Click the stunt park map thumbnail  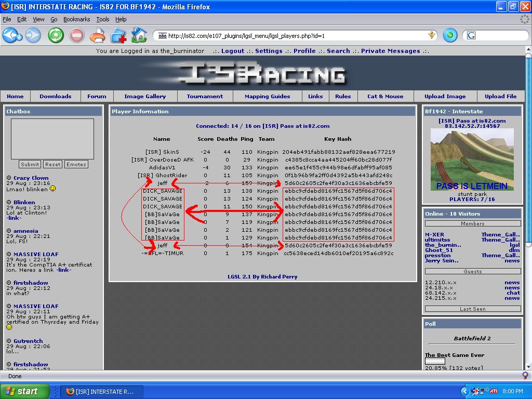[472, 159]
